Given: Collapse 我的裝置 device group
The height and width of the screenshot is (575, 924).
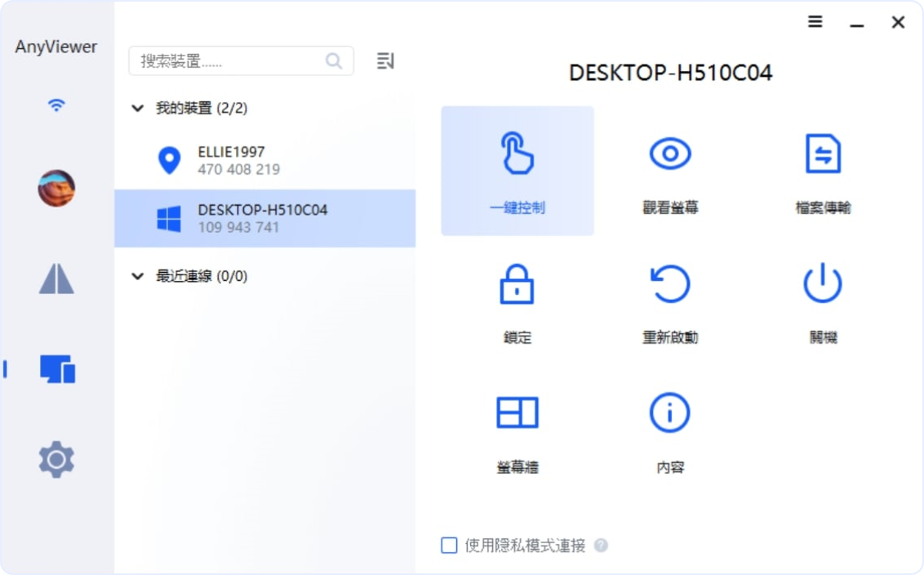Looking at the screenshot, I should coord(137,108).
